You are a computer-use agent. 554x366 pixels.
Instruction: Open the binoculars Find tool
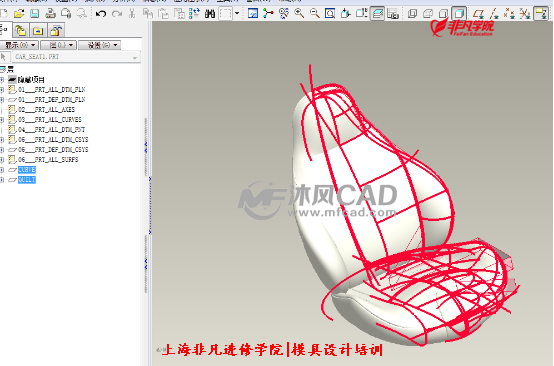(x=210, y=14)
